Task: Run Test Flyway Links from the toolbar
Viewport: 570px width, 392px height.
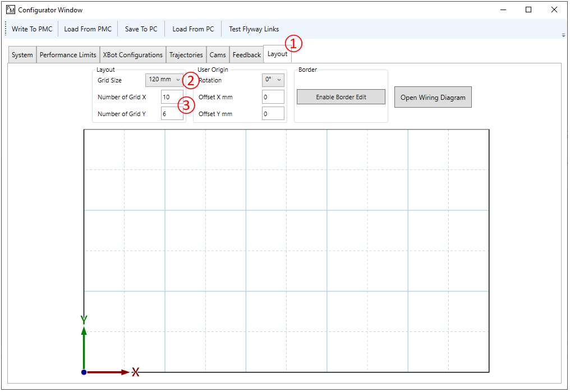Action: click(x=253, y=29)
